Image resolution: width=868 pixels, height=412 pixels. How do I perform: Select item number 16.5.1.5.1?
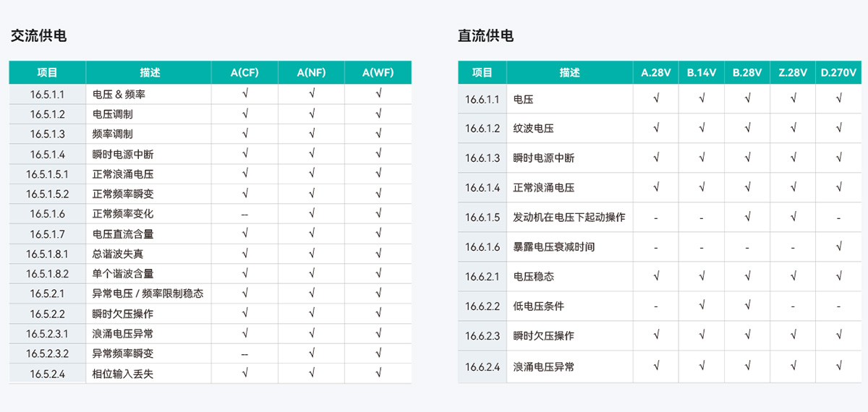click(48, 174)
